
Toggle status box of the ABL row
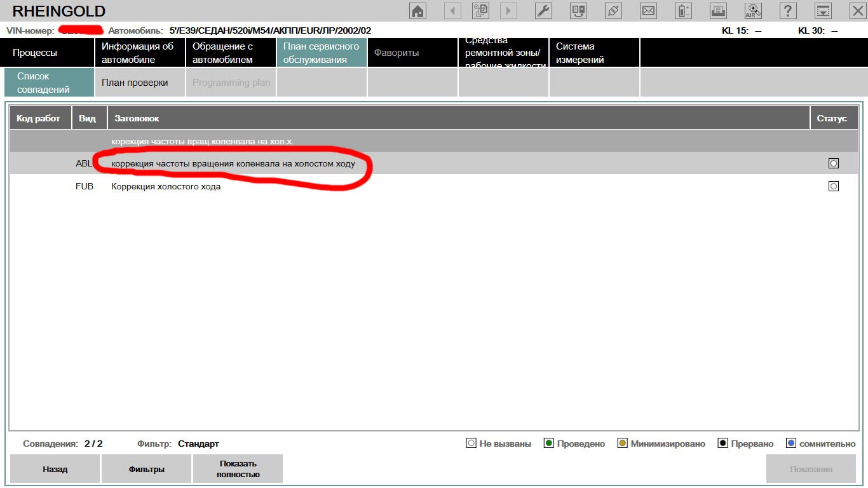click(834, 163)
